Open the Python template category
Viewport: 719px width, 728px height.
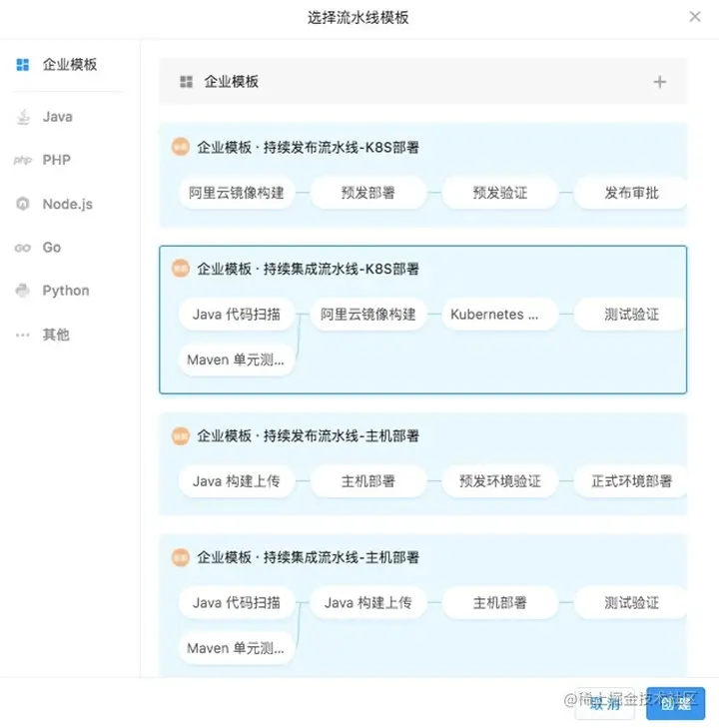pyautogui.click(x=66, y=291)
